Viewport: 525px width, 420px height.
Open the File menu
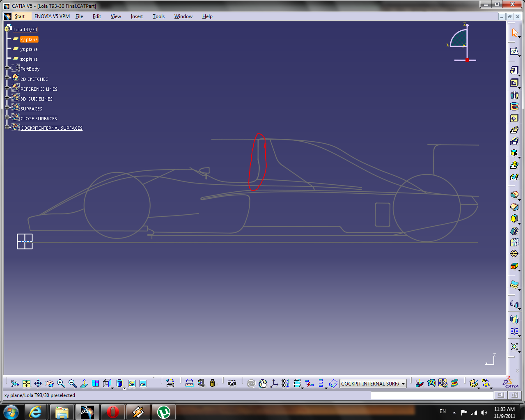coord(79,16)
